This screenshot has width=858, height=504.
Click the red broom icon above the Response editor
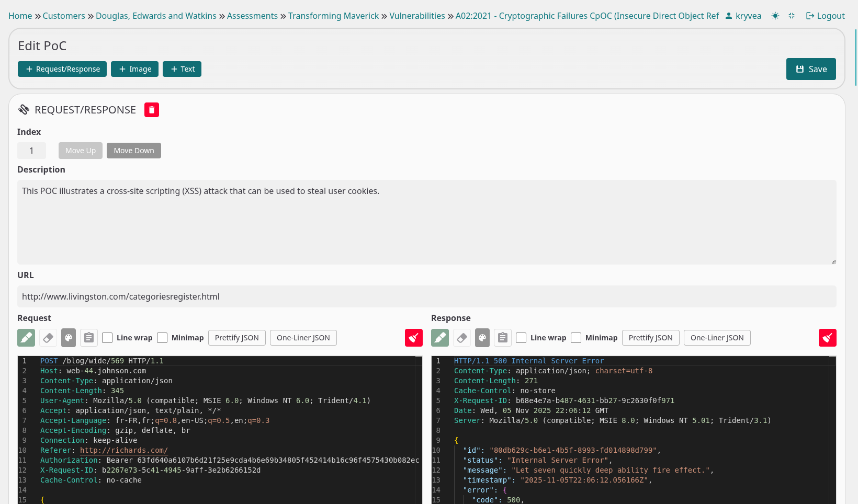(827, 338)
